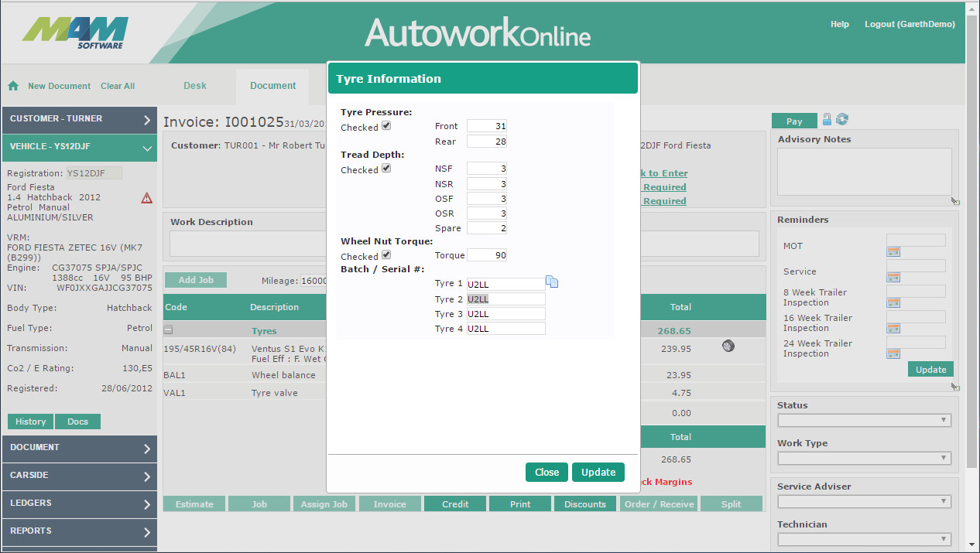Click the tyre icon in the Ventus row

point(728,346)
